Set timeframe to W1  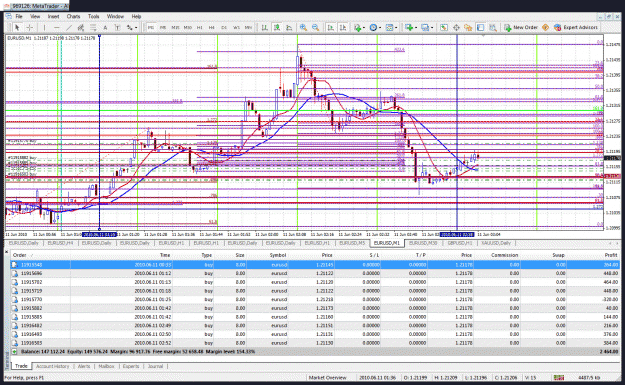click(x=236, y=28)
